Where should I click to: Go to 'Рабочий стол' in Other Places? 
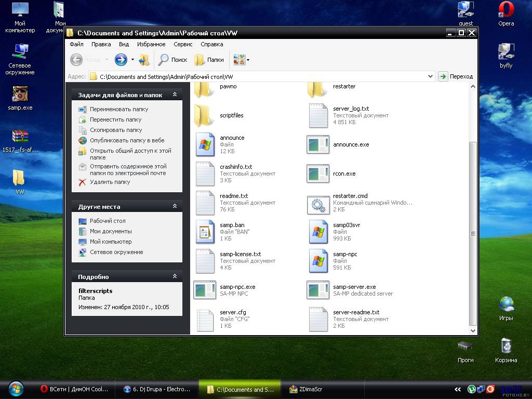108,221
